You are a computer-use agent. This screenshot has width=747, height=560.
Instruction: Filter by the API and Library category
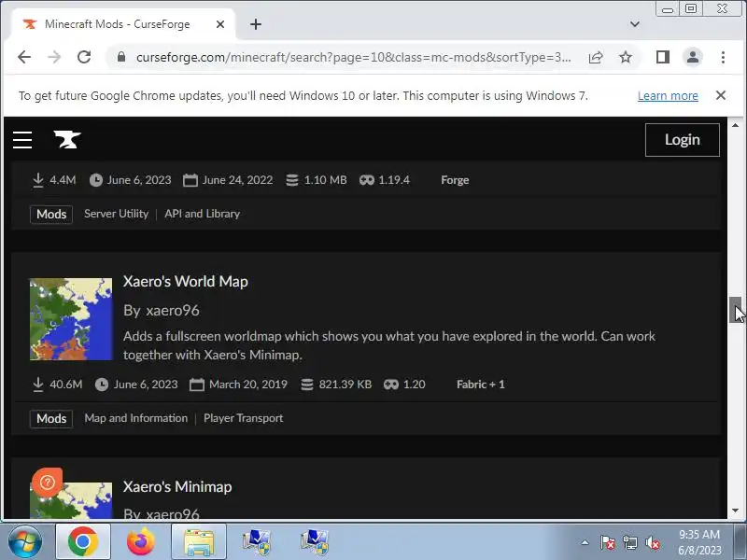pos(202,214)
